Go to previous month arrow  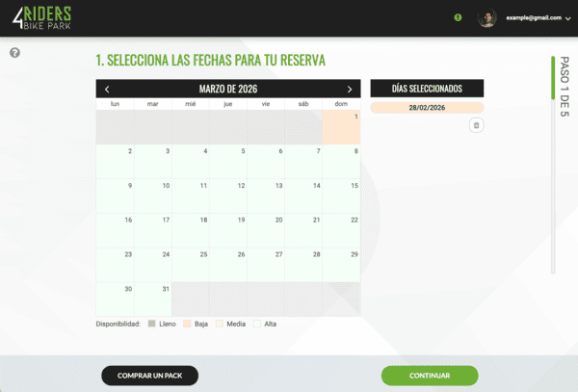(107, 89)
